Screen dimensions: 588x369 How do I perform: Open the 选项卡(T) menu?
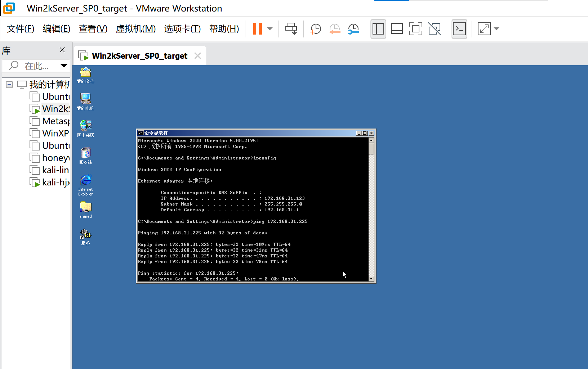pyautogui.click(x=182, y=29)
